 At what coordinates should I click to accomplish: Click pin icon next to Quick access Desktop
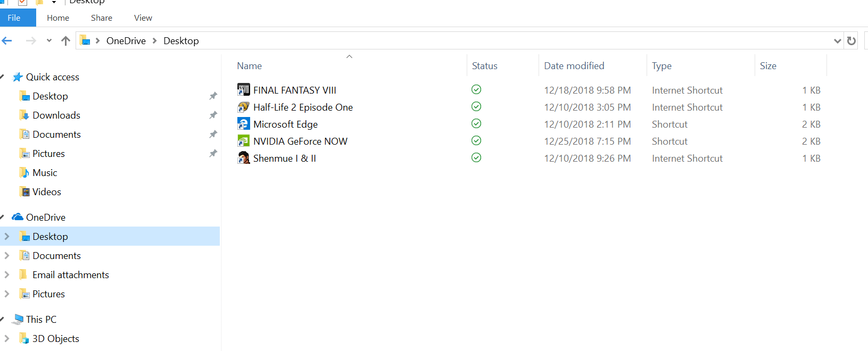click(213, 96)
